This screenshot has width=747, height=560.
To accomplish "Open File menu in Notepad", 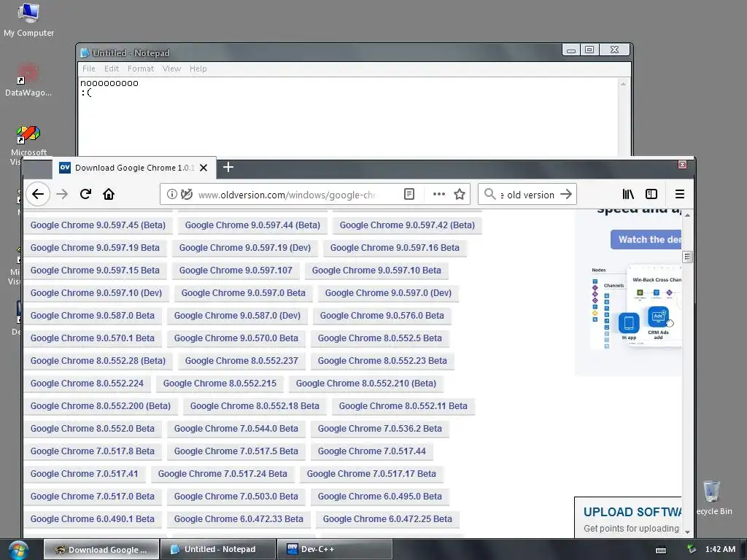I will tap(88, 69).
